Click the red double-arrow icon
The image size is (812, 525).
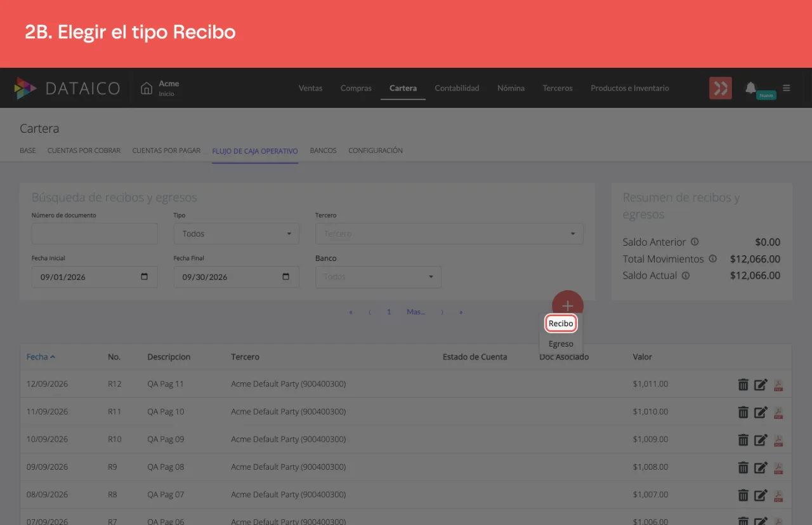click(x=721, y=88)
